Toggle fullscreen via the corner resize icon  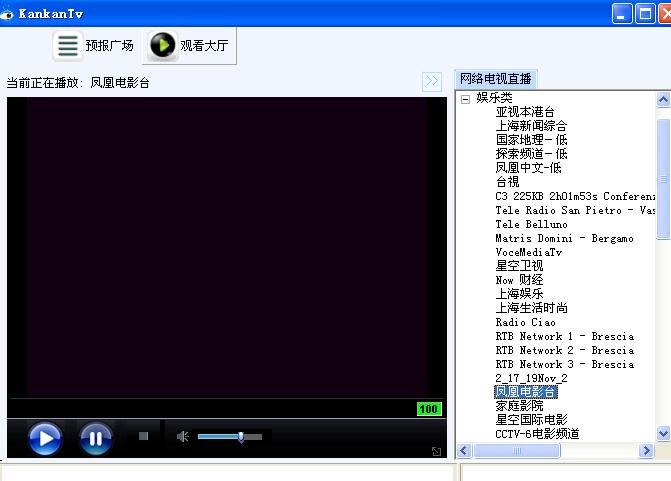[x=436, y=451]
